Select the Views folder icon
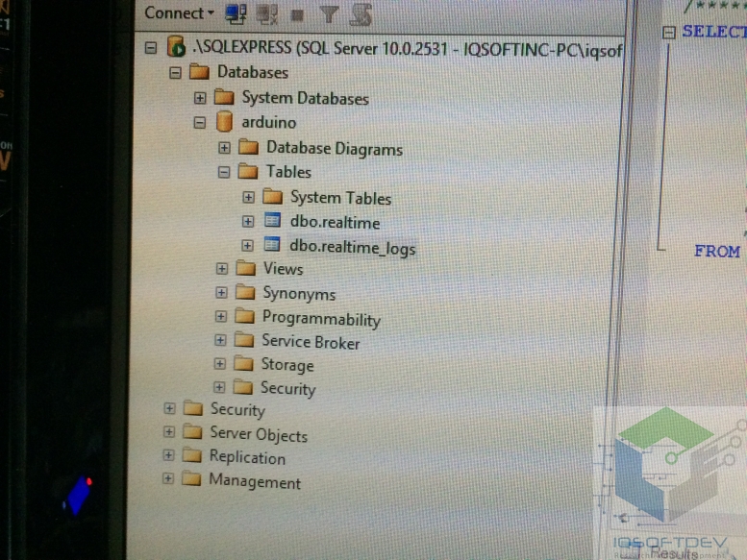 pos(246,268)
